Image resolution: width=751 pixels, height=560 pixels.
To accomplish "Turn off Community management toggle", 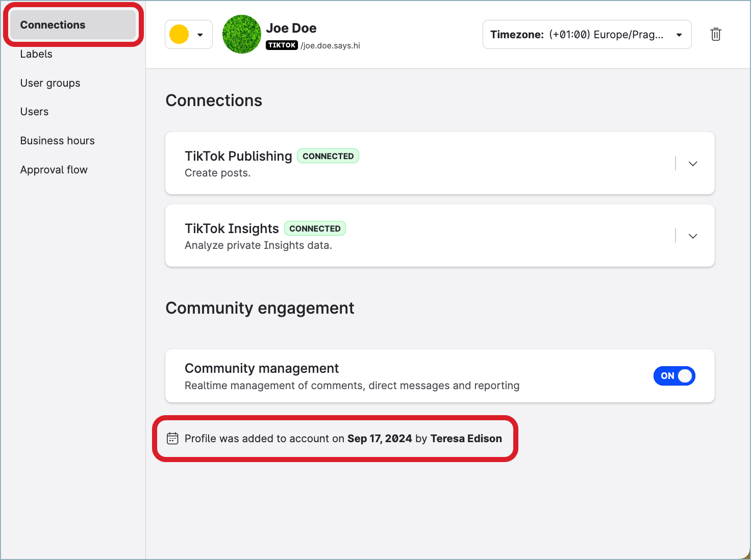I will (x=674, y=376).
